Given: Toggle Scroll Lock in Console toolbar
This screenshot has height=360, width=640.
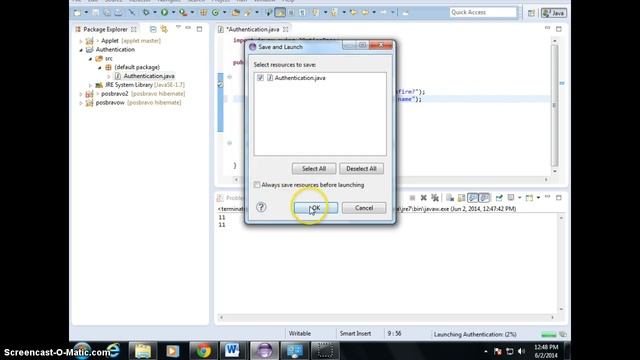Looking at the screenshot, I should pos(461,198).
